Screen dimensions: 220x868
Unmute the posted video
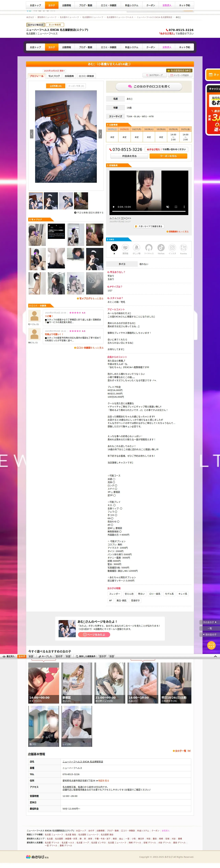[168, 207]
